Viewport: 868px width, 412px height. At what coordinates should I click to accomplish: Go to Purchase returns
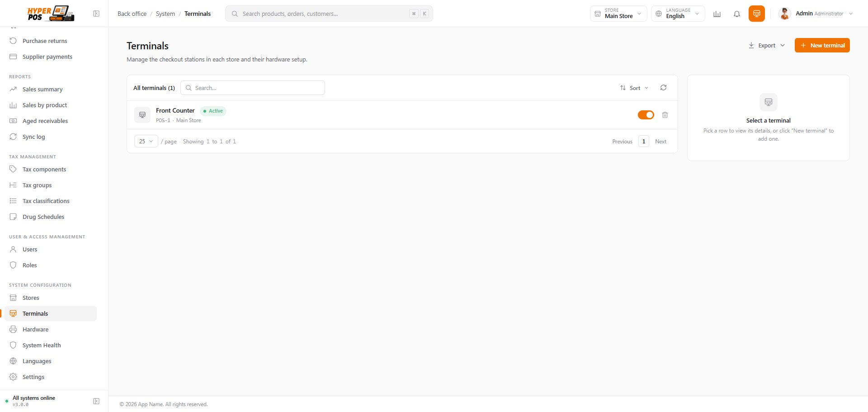[x=51, y=41]
